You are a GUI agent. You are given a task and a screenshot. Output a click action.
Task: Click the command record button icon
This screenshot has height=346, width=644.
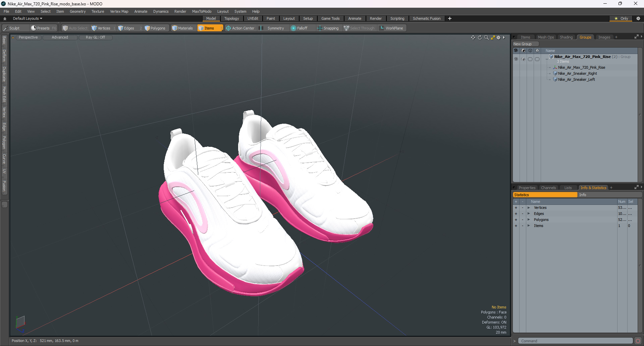click(x=638, y=341)
